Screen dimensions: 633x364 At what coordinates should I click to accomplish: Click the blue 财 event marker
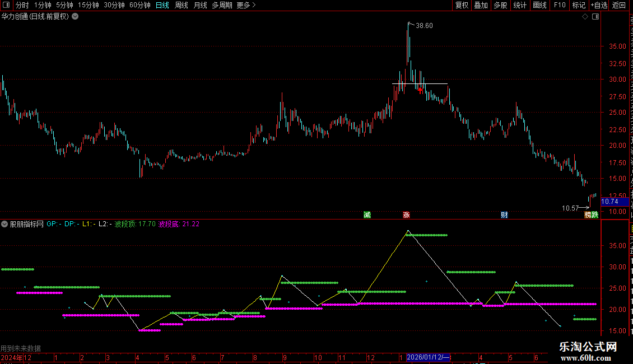(504, 215)
